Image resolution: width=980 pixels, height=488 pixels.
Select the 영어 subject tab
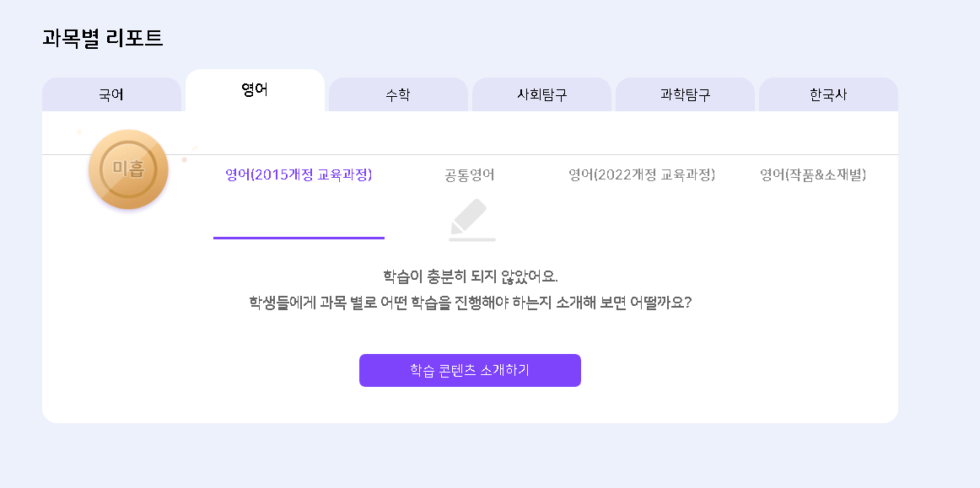(255, 90)
